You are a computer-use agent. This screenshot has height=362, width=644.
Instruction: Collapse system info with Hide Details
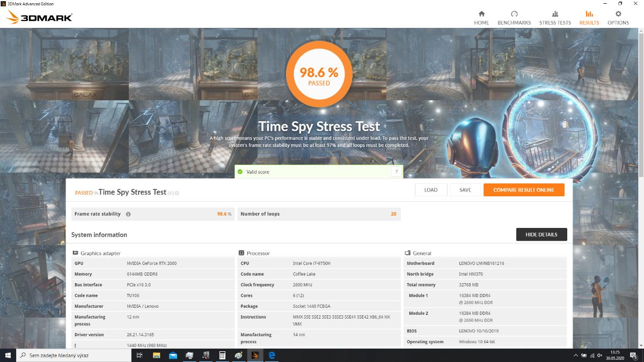[x=541, y=234]
